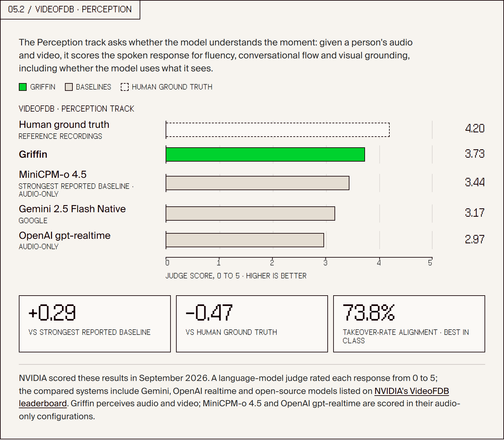Click the 3.73 Griffin score value

[x=474, y=154]
